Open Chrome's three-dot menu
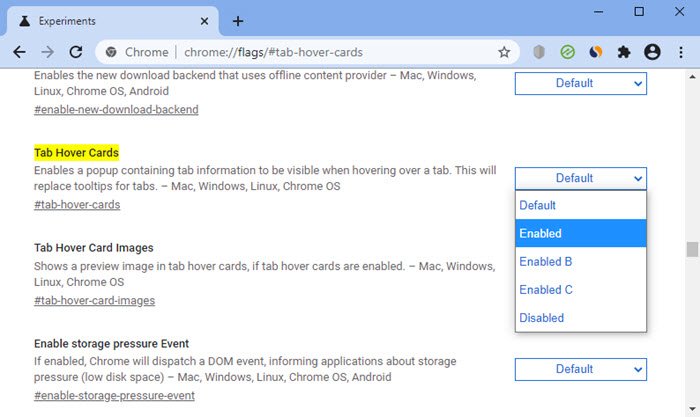 pyautogui.click(x=681, y=52)
